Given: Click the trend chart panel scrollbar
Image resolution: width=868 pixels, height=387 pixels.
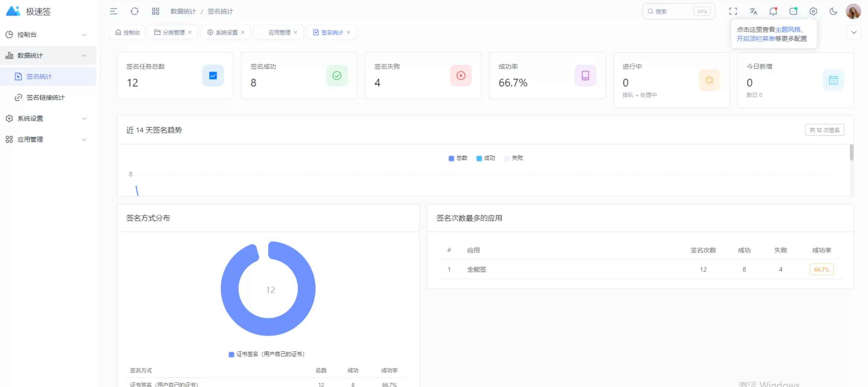Looking at the screenshot, I should [x=851, y=152].
